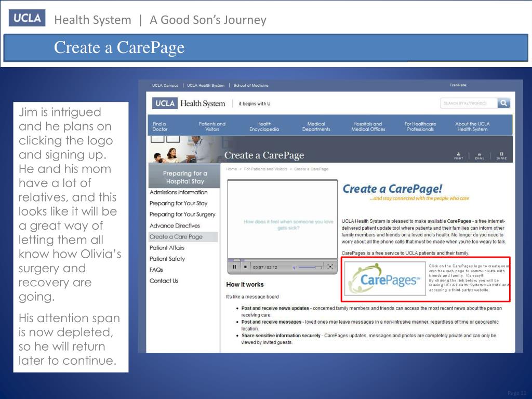Focus the Search by Keyword field
The height and width of the screenshot is (399, 532).
pos(469,103)
